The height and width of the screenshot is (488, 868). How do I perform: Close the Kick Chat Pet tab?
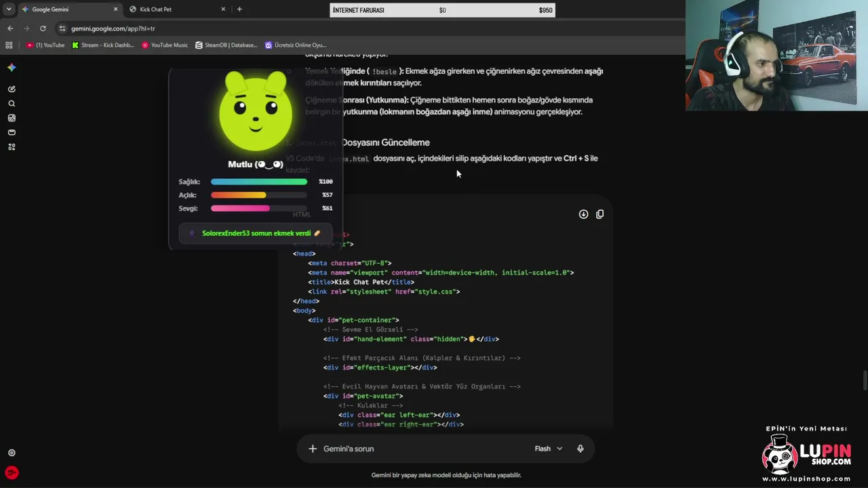(223, 9)
